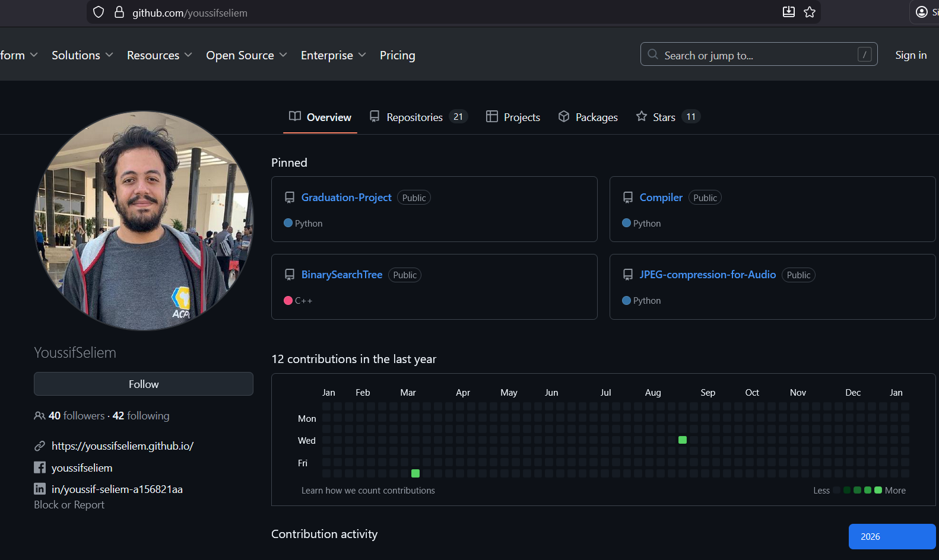Click the green contribution square in March
Screen dimensions: 939x560
pos(415,473)
